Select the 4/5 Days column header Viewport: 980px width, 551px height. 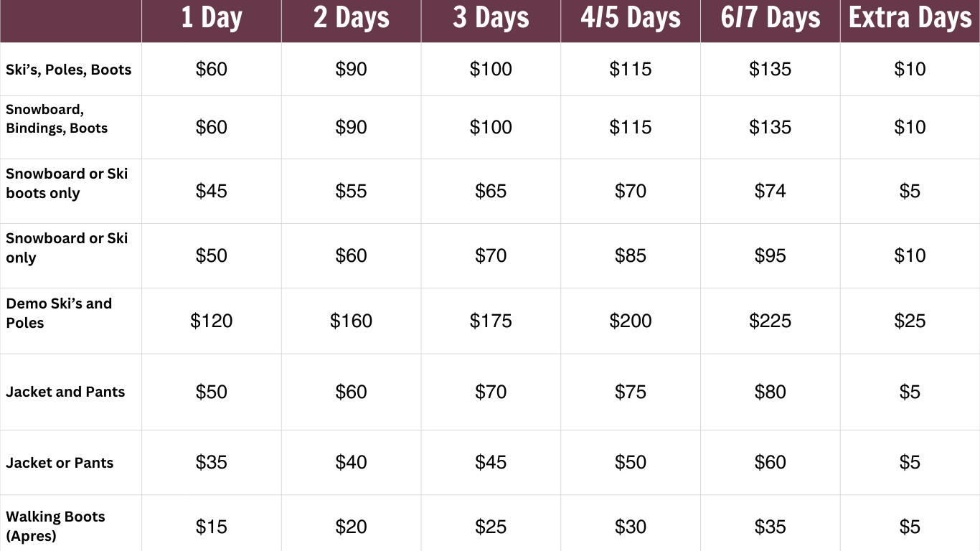point(630,19)
